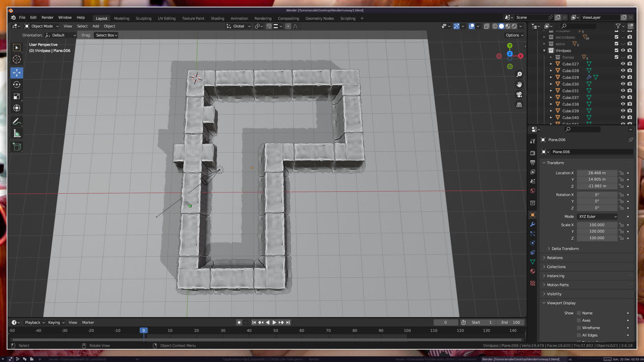Hide Cube.028 in the viewport
The image size is (644, 362).
[623, 71]
